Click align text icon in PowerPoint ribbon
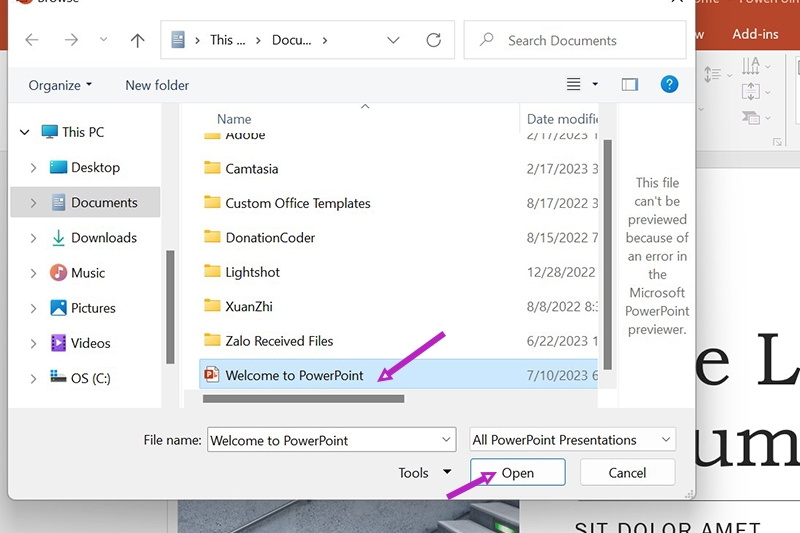The image size is (800, 533). (751, 92)
